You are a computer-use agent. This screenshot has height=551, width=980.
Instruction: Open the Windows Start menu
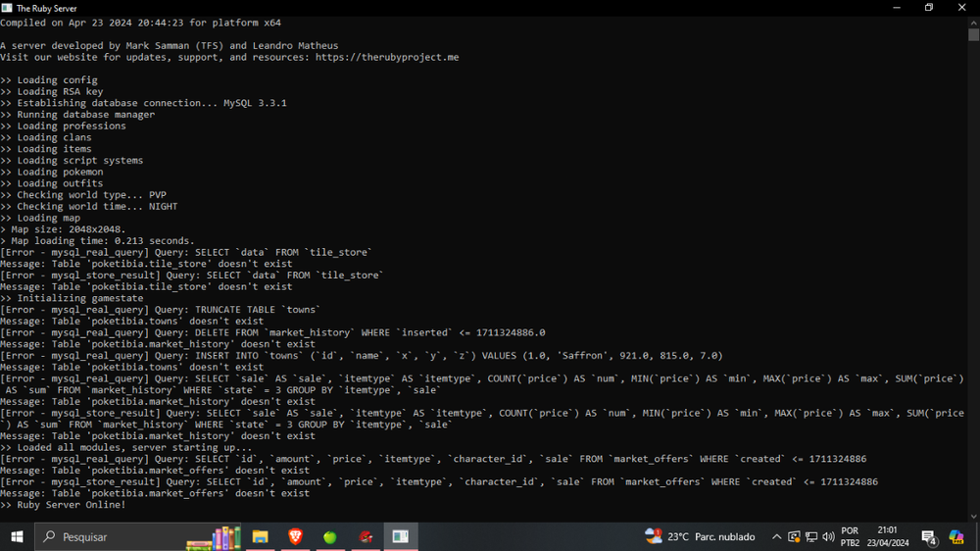(x=17, y=536)
